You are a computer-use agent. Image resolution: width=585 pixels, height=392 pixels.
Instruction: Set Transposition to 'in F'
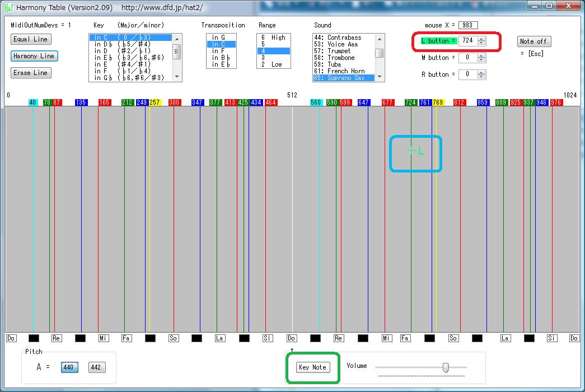pos(221,51)
